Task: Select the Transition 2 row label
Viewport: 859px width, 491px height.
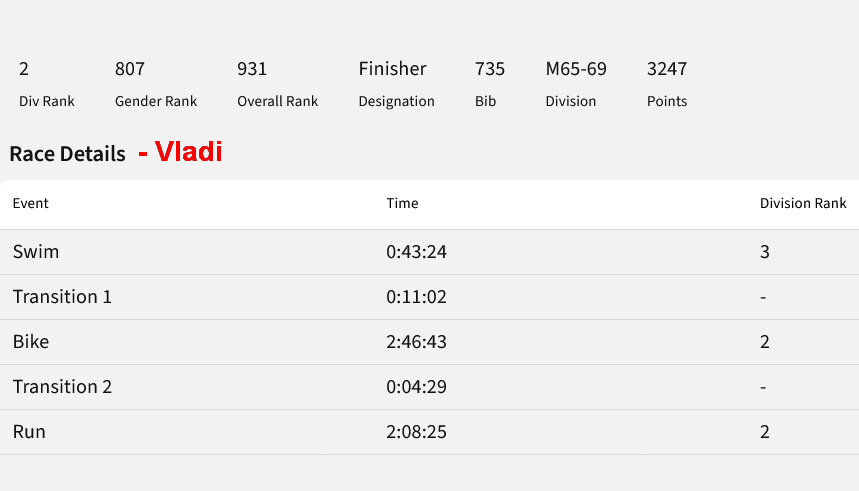Action: [x=62, y=386]
